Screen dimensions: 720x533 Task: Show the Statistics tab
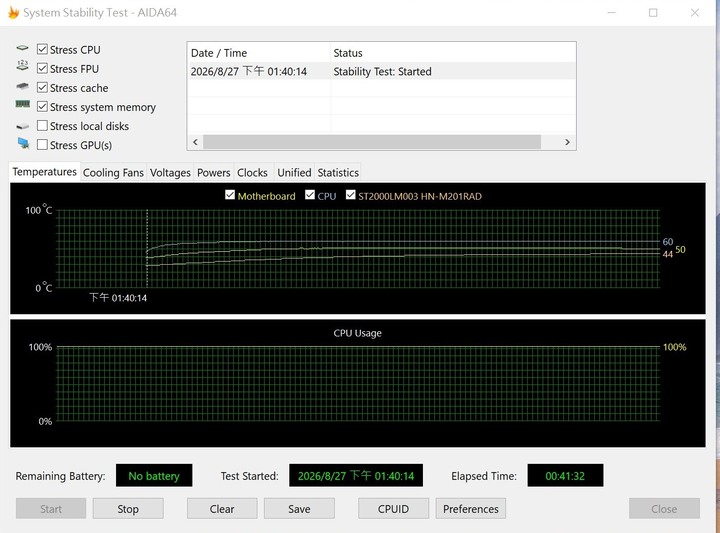[x=338, y=173]
